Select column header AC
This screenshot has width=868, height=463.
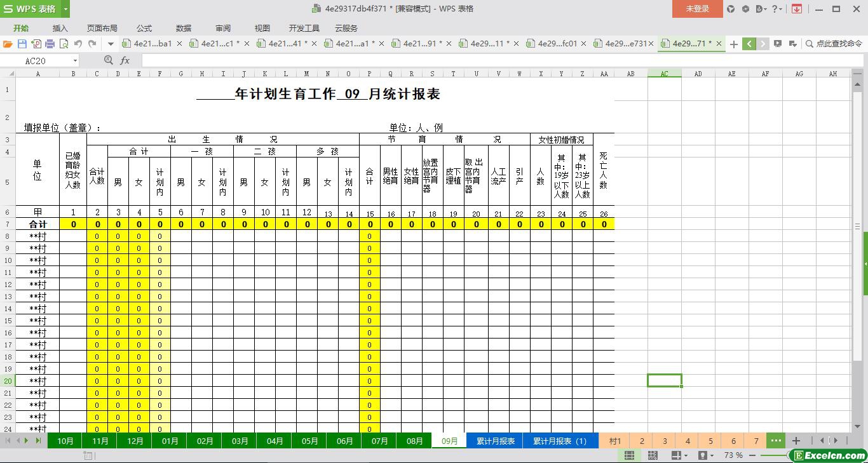pyautogui.click(x=664, y=74)
